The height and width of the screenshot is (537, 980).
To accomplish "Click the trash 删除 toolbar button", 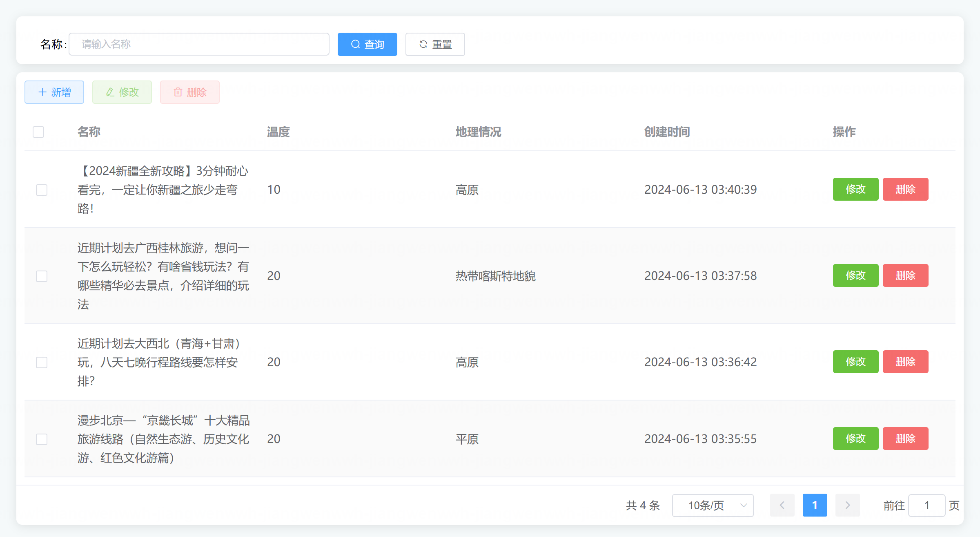I will click(190, 92).
